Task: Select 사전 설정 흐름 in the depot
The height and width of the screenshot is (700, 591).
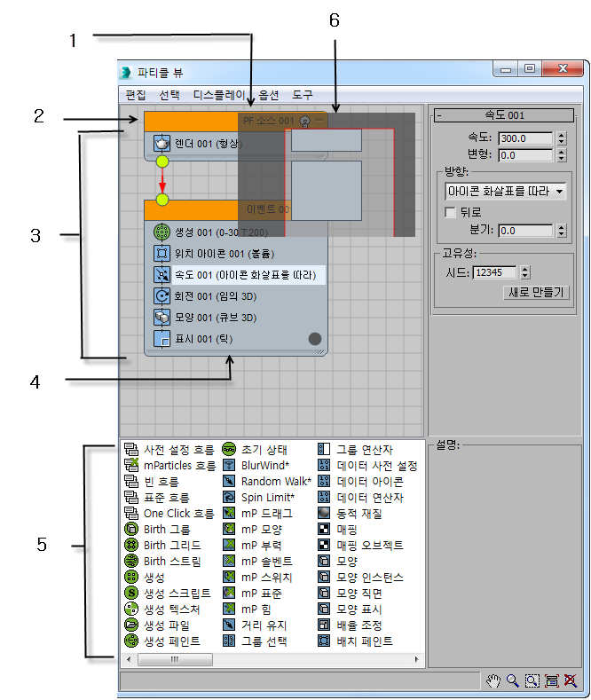Action: click(x=169, y=450)
